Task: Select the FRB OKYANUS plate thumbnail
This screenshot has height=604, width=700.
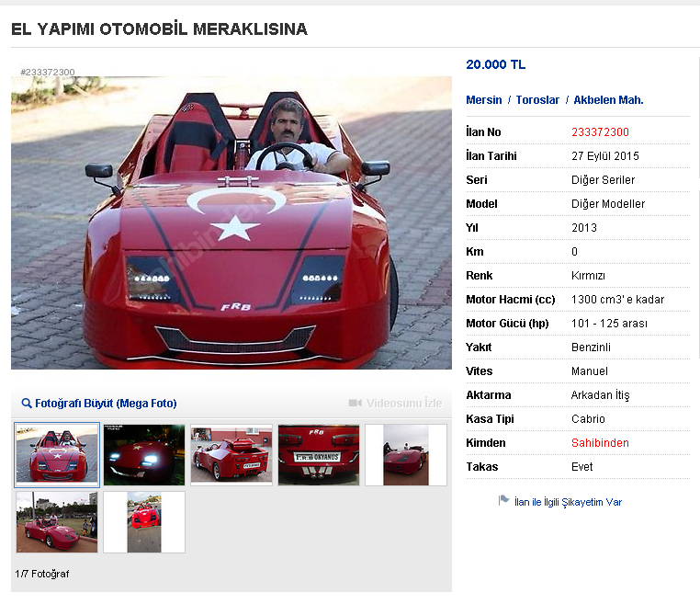Action: (x=319, y=455)
